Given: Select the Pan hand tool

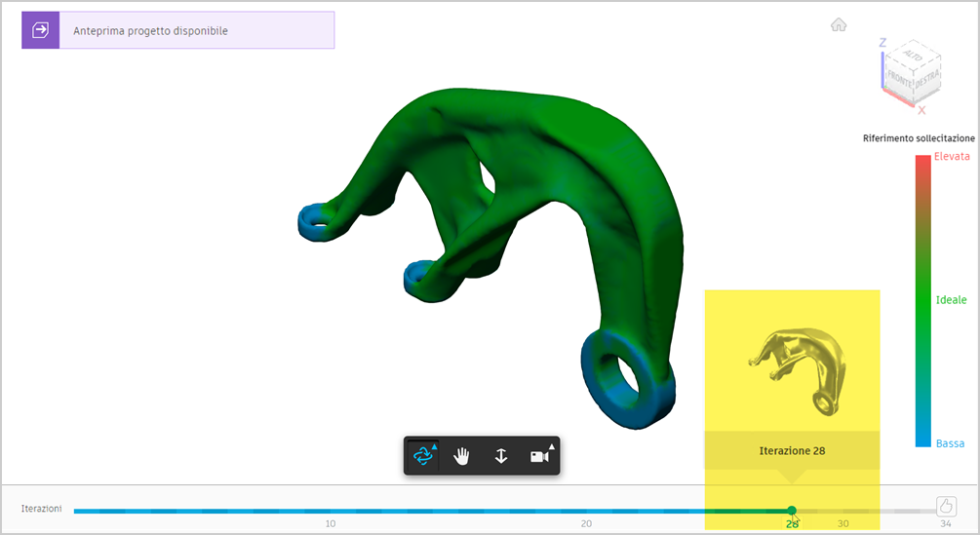Looking at the screenshot, I should click(462, 456).
